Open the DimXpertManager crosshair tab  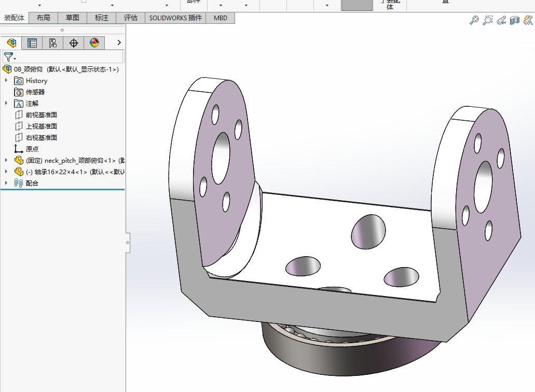point(73,43)
